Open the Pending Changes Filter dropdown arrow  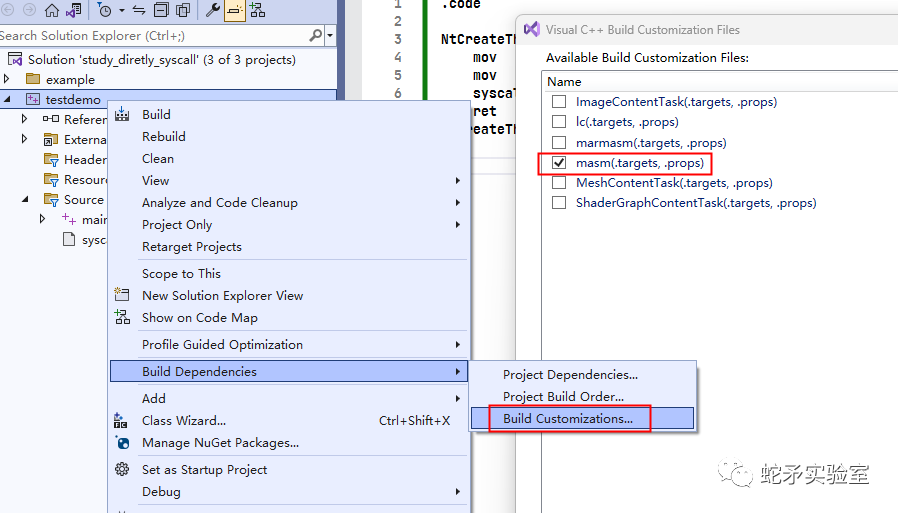click(x=121, y=10)
